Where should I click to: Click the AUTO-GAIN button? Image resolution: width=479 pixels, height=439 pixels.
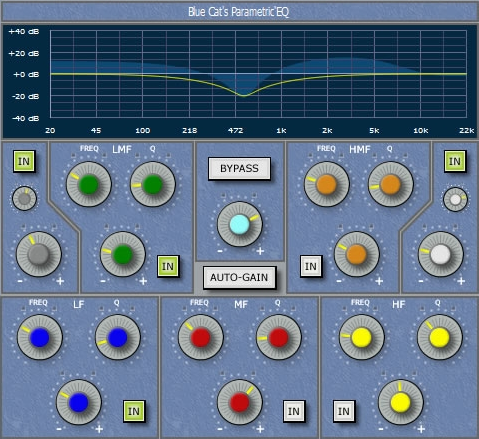(x=239, y=277)
